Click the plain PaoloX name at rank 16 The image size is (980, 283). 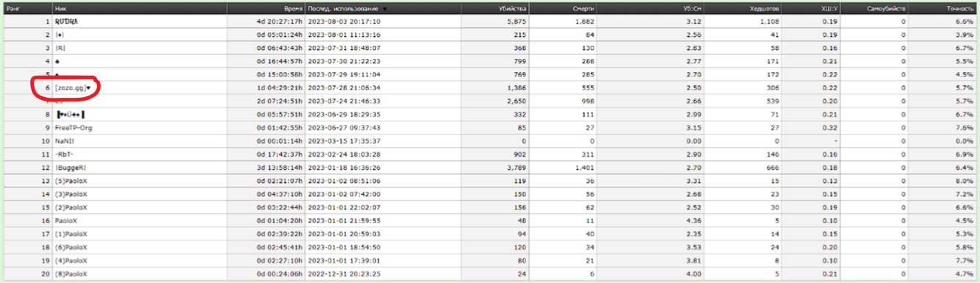[x=65, y=221]
